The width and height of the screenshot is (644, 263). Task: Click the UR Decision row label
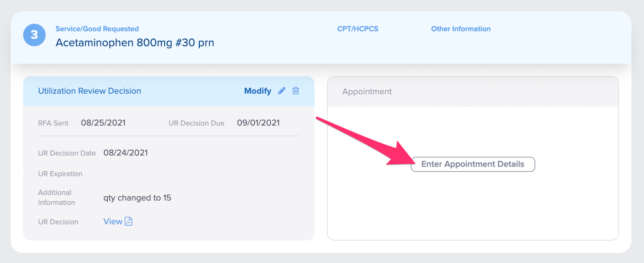58,222
